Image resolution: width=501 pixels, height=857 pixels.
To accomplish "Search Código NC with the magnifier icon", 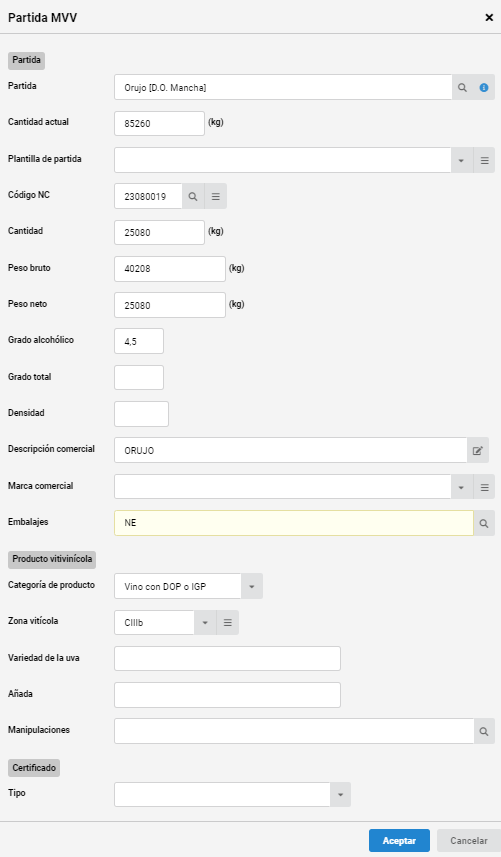I will click(x=193, y=197).
